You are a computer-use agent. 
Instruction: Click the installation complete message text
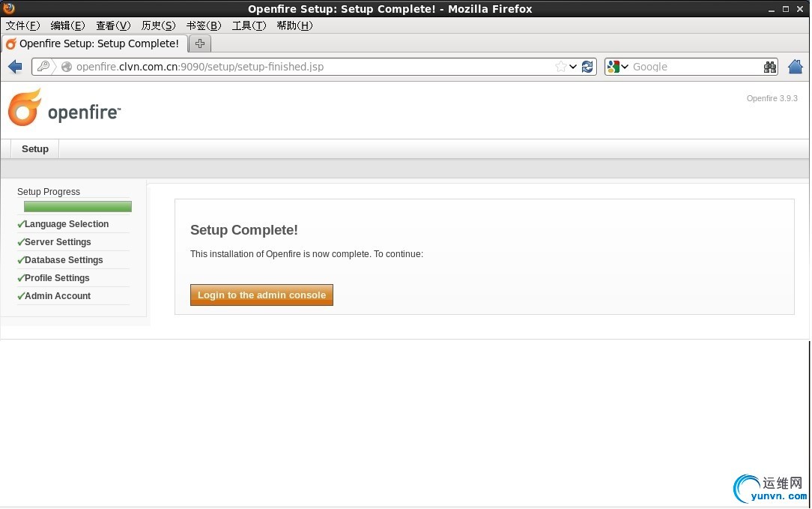[x=306, y=254]
